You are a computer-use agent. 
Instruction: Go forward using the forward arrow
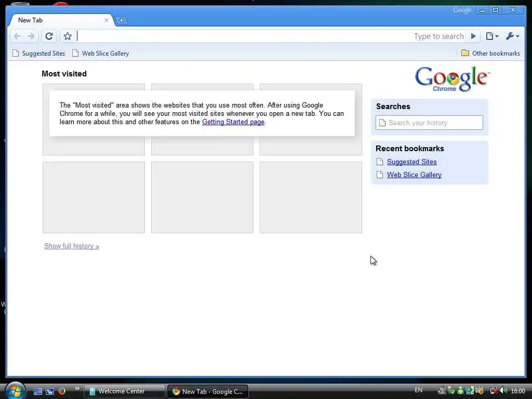coord(31,36)
